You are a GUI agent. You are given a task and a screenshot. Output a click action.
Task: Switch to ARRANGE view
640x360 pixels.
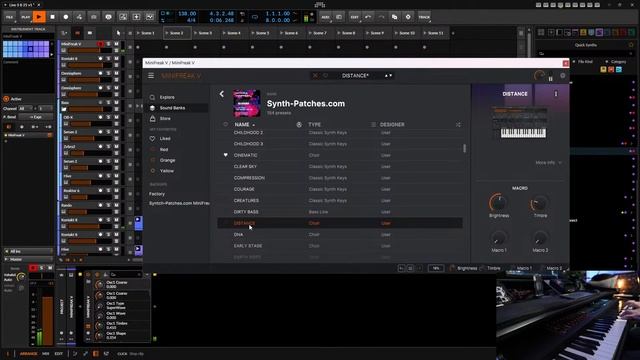coord(28,354)
